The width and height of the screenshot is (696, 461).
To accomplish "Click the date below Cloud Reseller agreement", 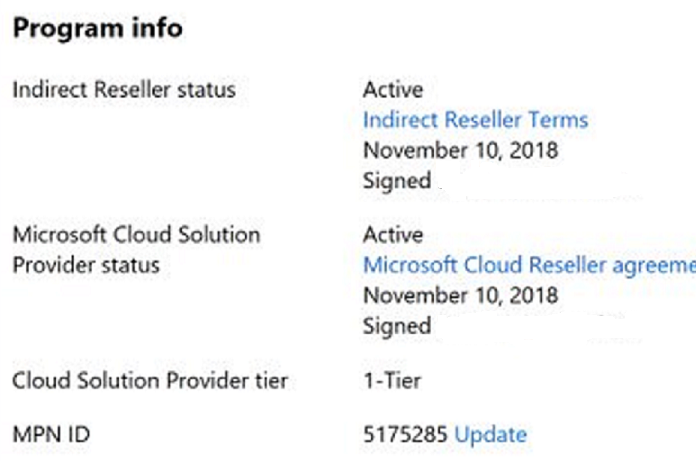I will point(460,296).
